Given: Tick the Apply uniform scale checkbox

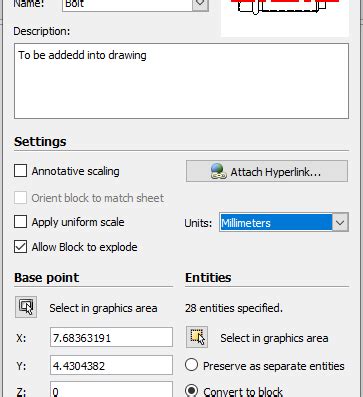Looking at the screenshot, I should (x=20, y=222).
